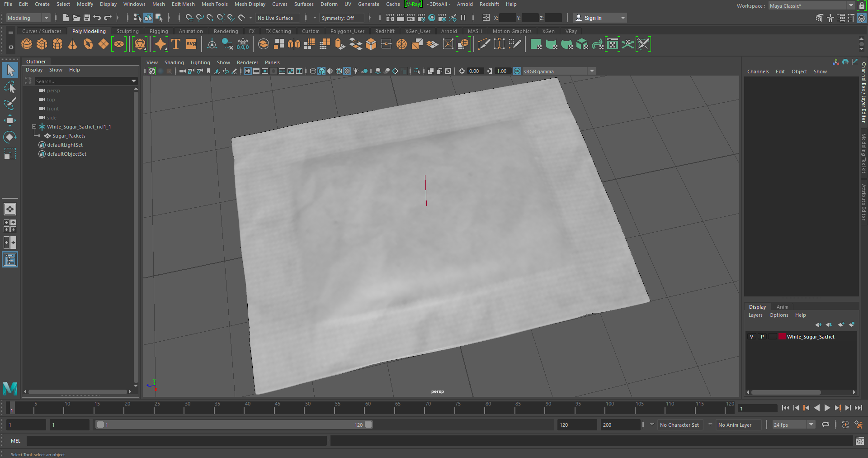Image resolution: width=868 pixels, height=458 pixels.
Task: Select Sugar_Packets in the Outliner
Action: point(69,136)
